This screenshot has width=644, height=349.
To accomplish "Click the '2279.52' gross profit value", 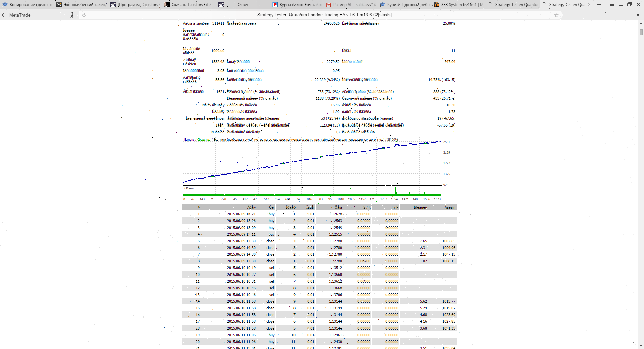I will click(x=333, y=62).
